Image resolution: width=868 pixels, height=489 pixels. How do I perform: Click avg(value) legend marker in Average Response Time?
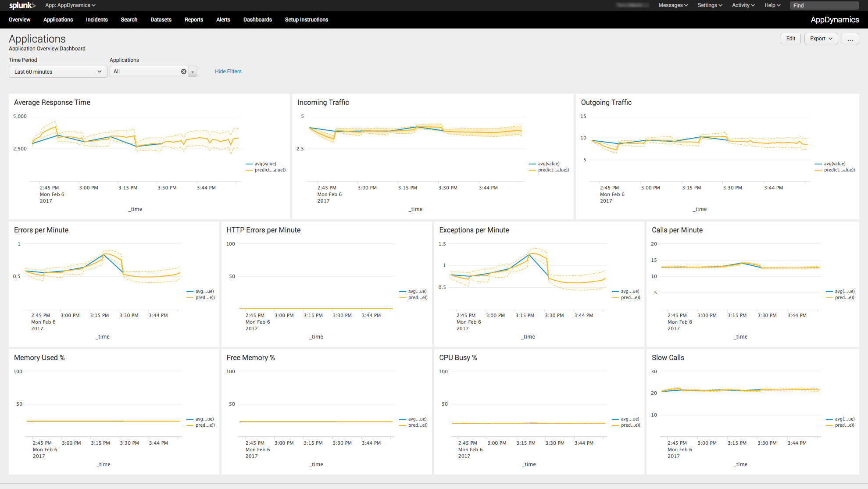pyautogui.click(x=249, y=164)
